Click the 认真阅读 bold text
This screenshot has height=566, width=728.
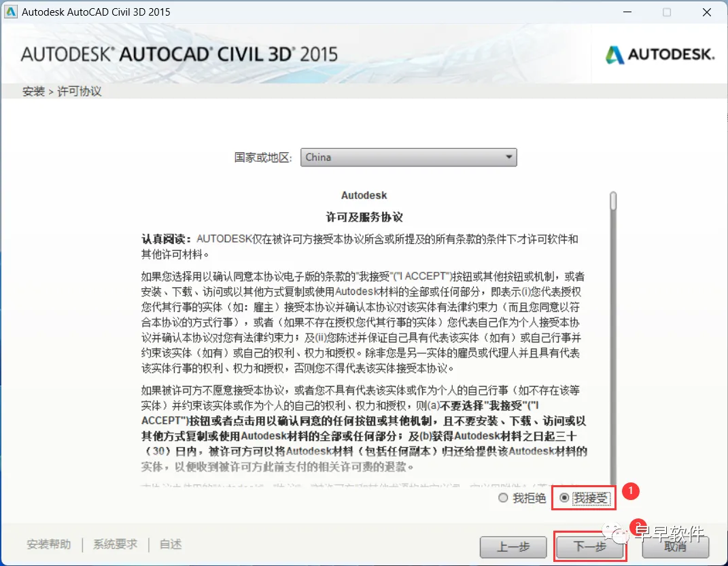click(x=167, y=239)
